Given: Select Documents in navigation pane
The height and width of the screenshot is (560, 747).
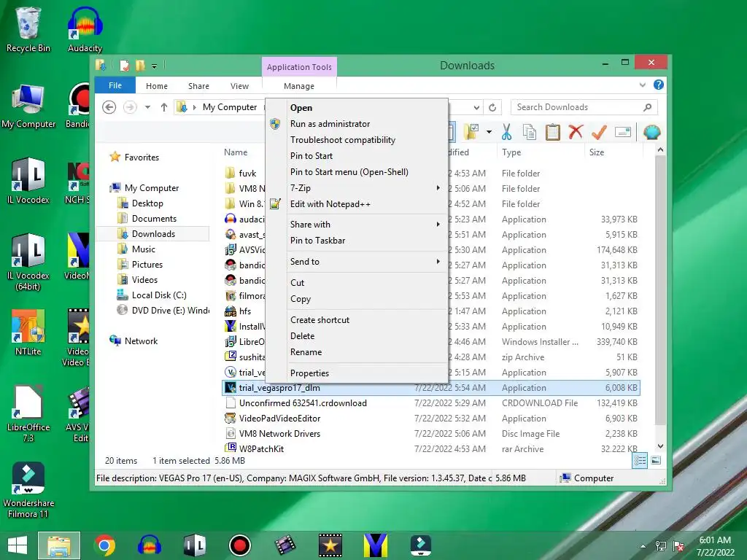Looking at the screenshot, I should (154, 219).
